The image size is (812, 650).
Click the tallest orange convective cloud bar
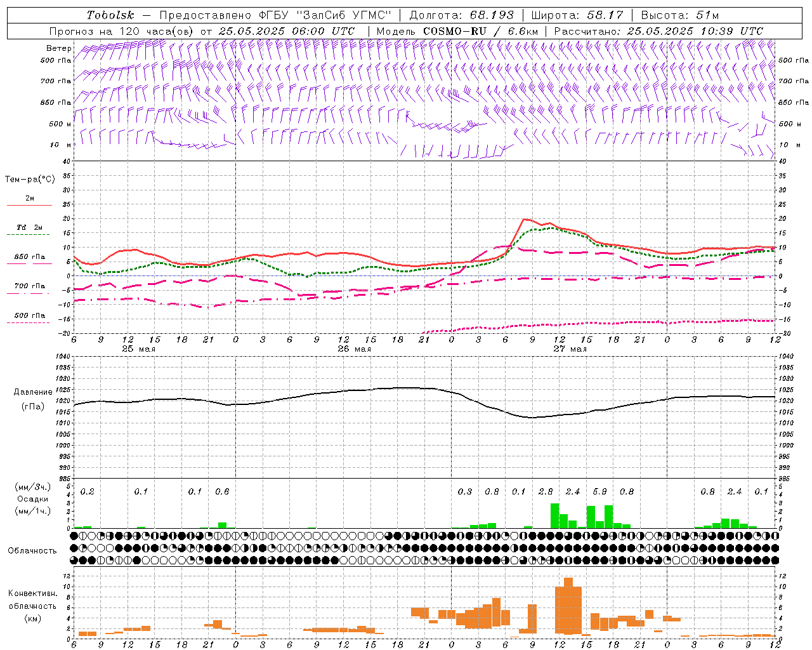[x=568, y=606]
